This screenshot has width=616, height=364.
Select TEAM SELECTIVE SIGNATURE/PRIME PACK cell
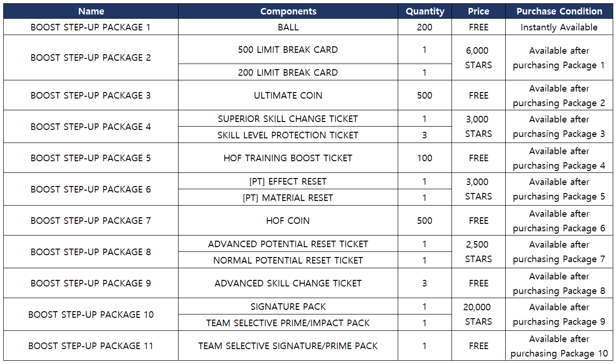pos(288,346)
